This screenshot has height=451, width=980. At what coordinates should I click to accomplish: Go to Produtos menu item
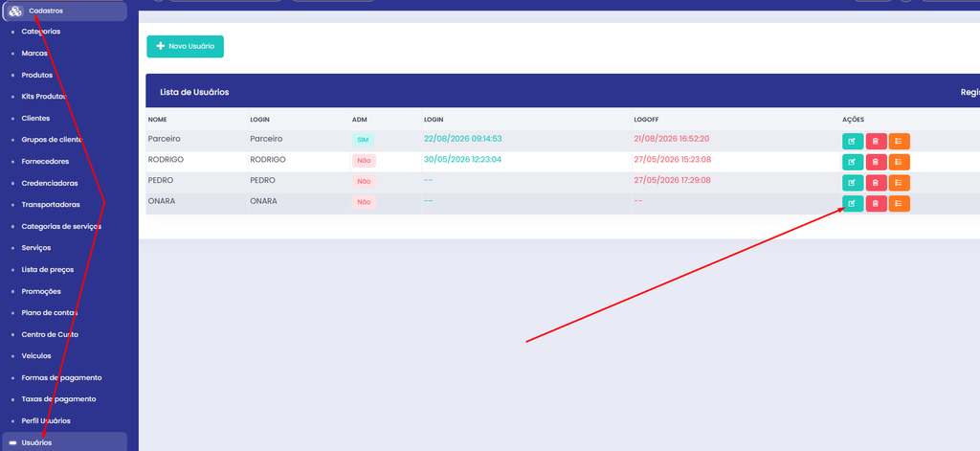37,75
